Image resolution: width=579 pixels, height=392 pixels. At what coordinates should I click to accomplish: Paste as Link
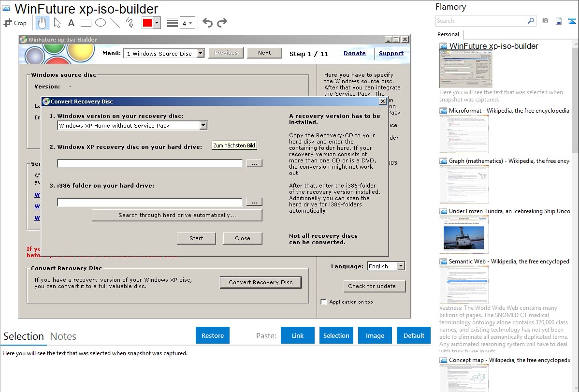coord(298,335)
